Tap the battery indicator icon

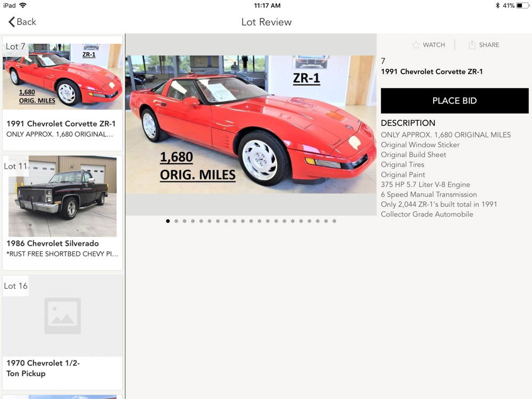coord(522,5)
